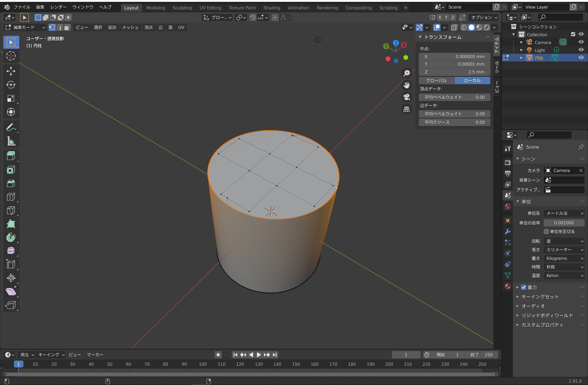Select the Measure tool
588x385 pixels.
pos(11,141)
